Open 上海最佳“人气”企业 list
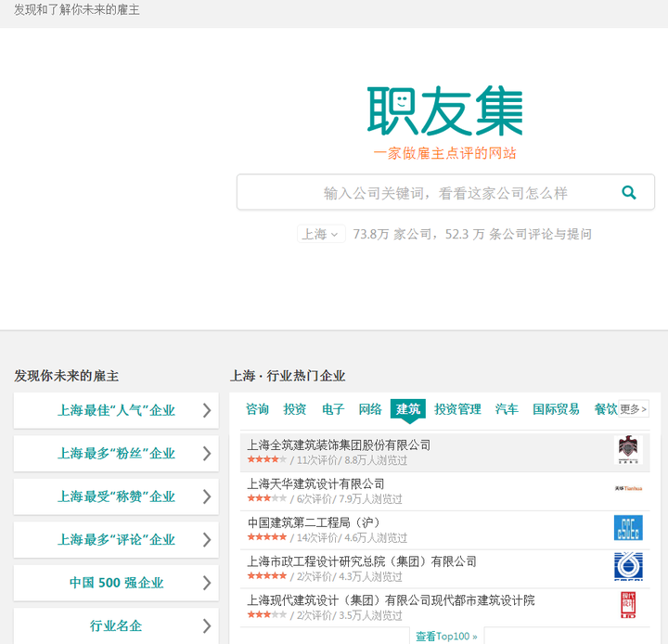The width and height of the screenshot is (668, 644). [x=116, y=410]
